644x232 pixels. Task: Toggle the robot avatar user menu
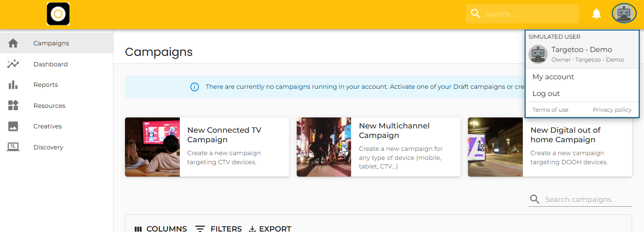(x=624, y=14)
